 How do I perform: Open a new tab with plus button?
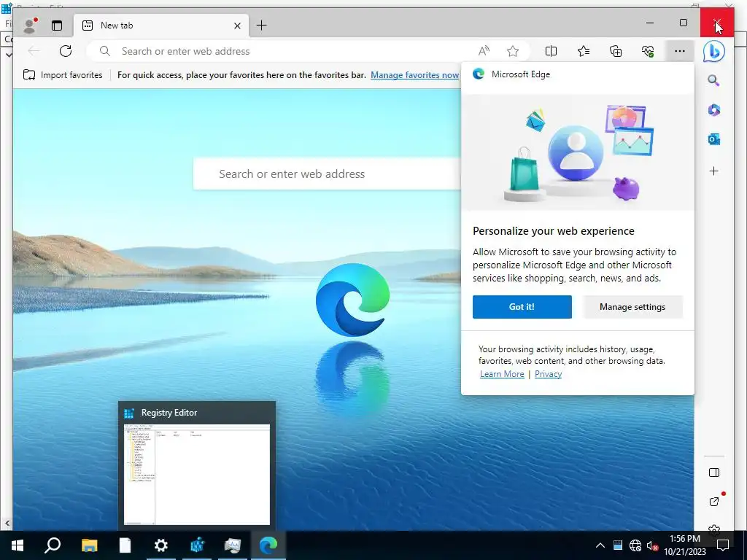tap(262, 26)
